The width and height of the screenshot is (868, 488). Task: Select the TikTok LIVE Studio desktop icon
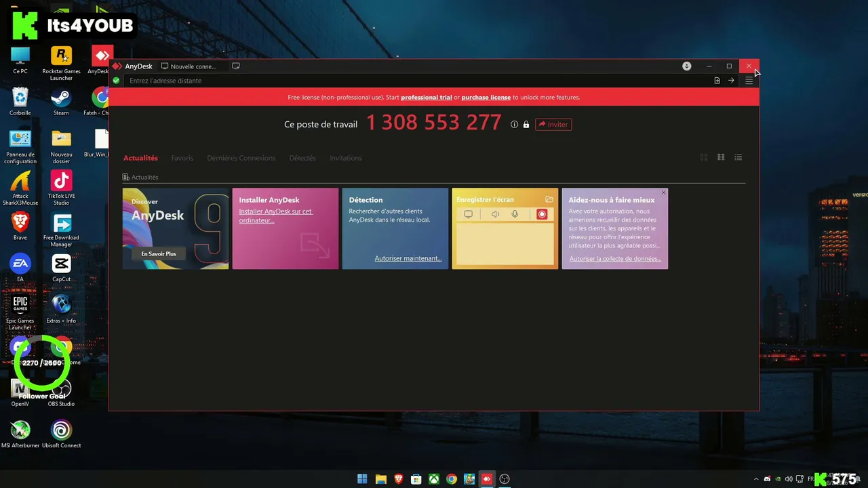[61, 188]
